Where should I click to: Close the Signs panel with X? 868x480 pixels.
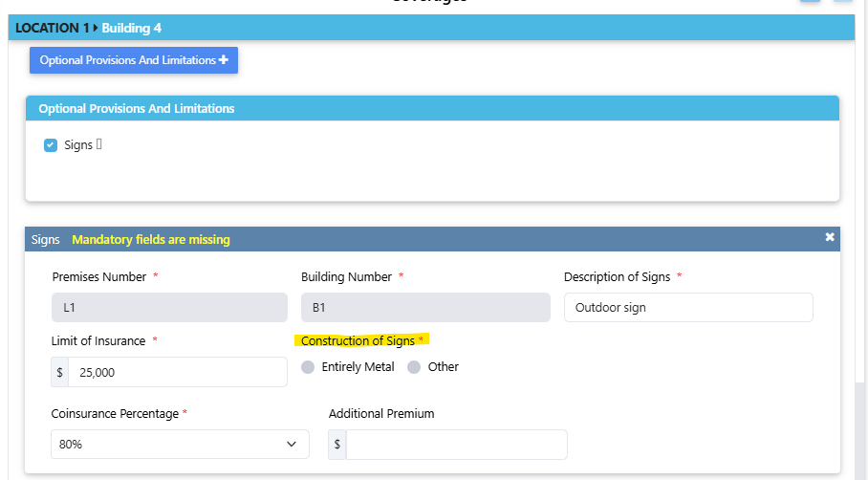coord(830,237)
